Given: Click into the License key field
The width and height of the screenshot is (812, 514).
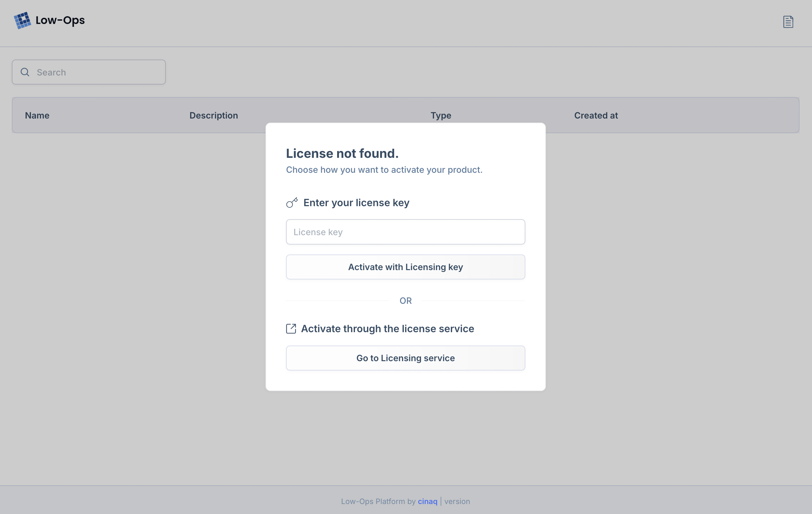Looking at the screenshot, I should (405, 232).
